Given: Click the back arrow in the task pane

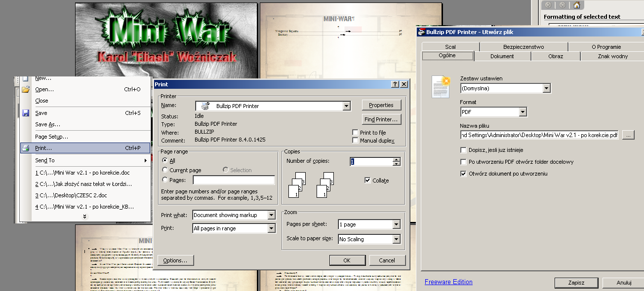Looking at the screenshot, I should point(548,5).
